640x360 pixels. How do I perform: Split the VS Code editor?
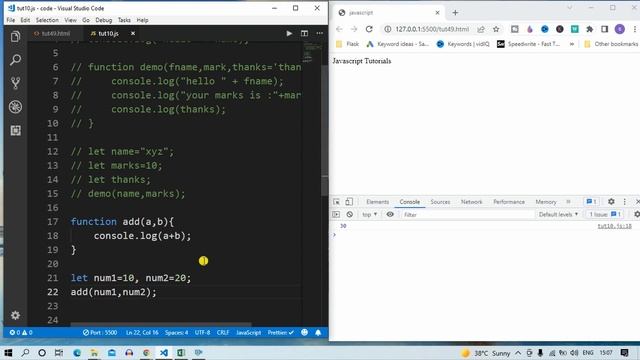(x=304, y=33)
